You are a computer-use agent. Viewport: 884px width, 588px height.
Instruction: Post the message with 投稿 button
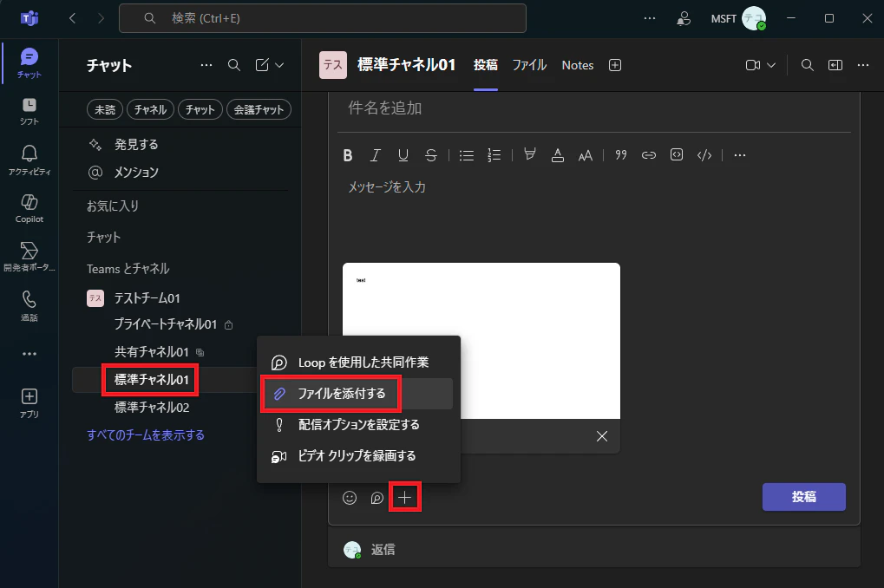point(804,497)
